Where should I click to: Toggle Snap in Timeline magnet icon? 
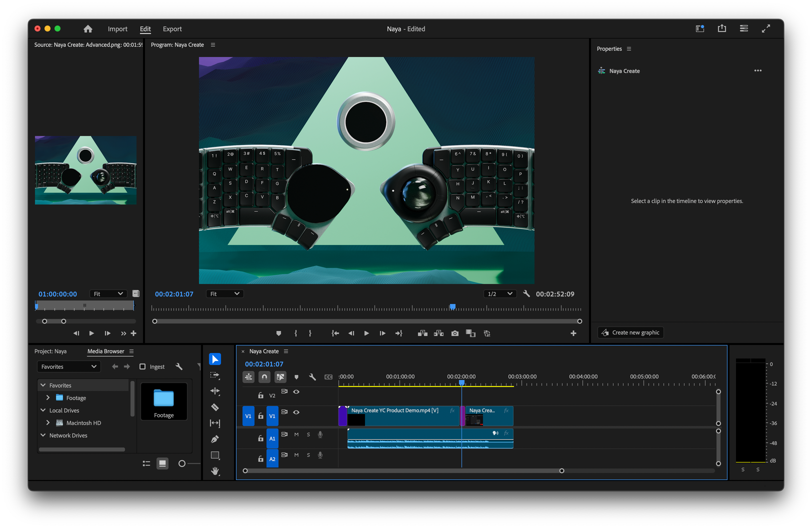[x=264, y=377]
